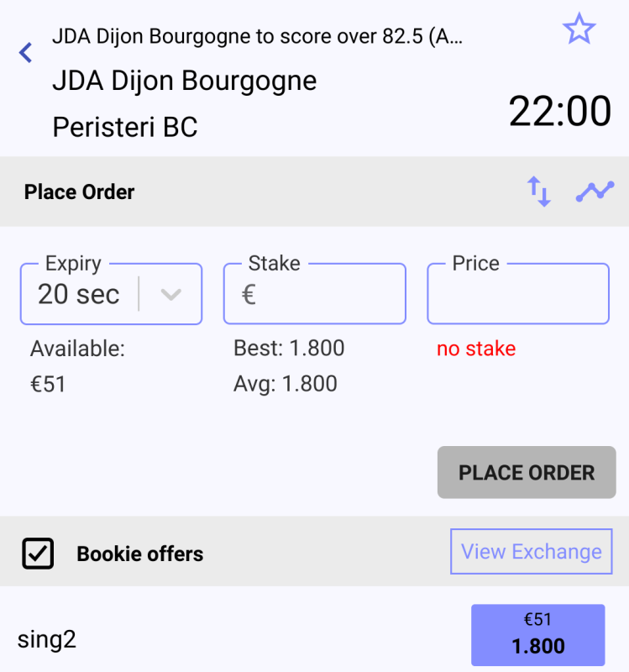Viewport: 629px width, 672px height.
Task: Click the Bookie offers label
Action: (x=140, y=554)
